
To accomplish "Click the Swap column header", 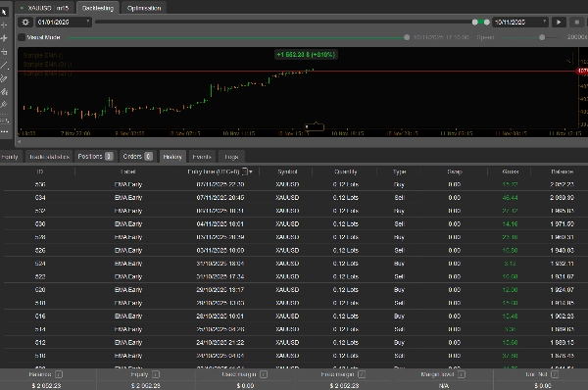I will [x=455, y=171].
